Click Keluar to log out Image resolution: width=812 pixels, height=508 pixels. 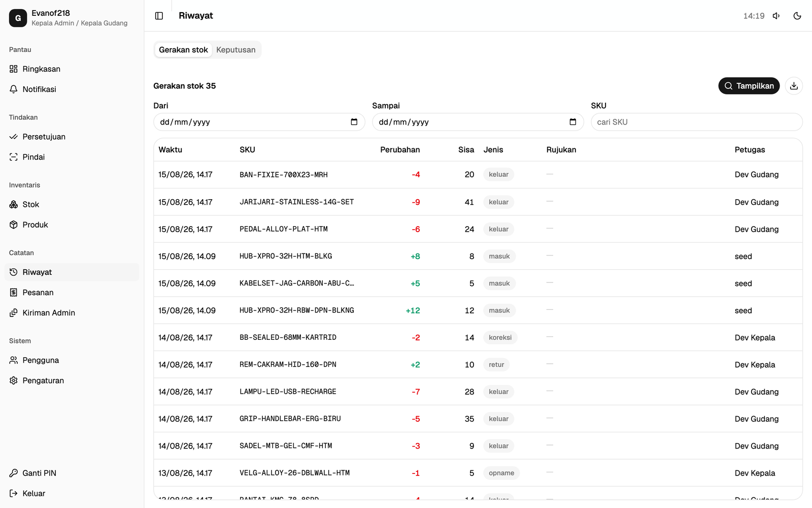pyautogui.click(x=72, y=493)
